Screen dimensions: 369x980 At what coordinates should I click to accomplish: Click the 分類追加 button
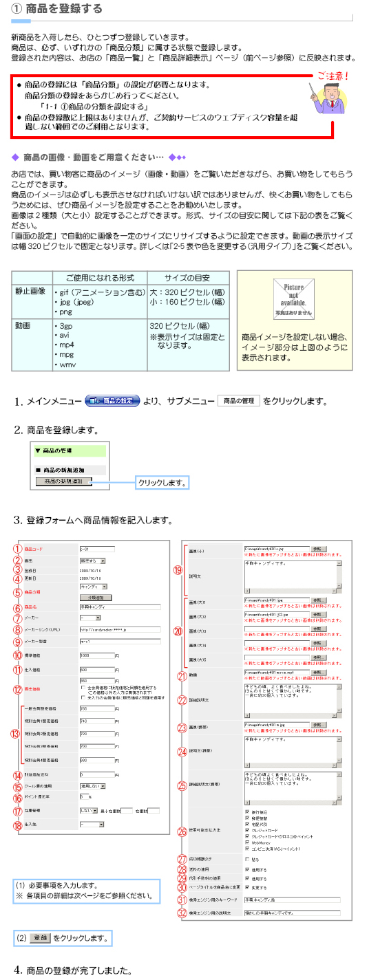[x=96, y=597]
